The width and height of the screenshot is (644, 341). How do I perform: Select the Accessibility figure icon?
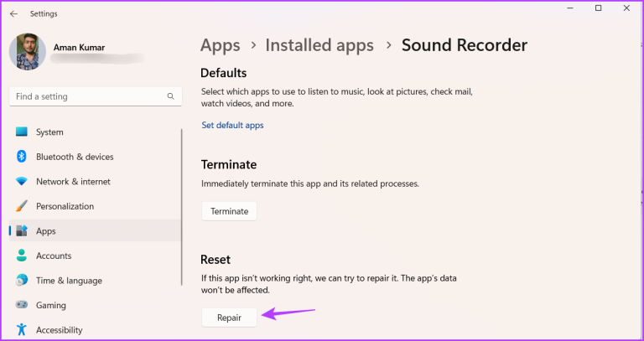[21, 329]
